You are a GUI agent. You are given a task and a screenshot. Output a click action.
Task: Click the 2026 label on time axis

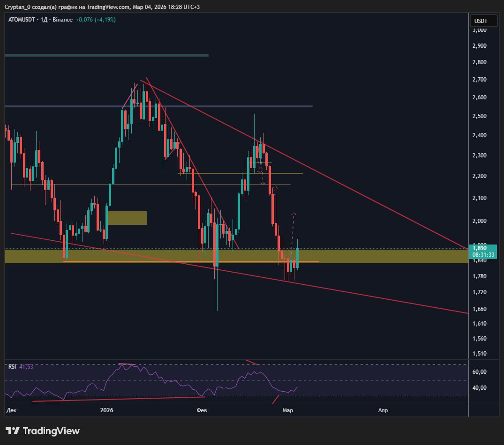[107, 410]
